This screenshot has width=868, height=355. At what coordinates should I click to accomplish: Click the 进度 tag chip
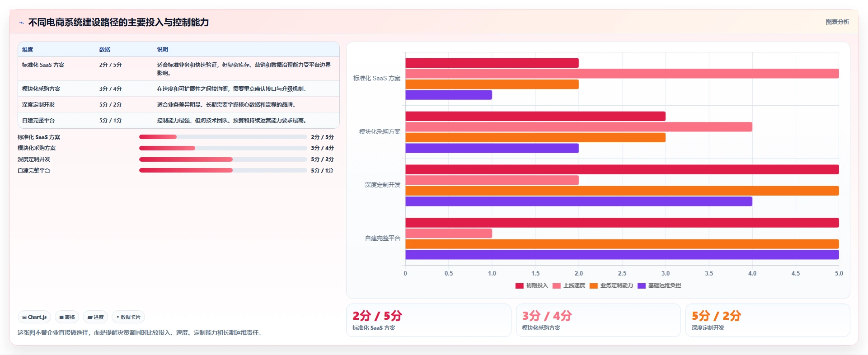95,317
